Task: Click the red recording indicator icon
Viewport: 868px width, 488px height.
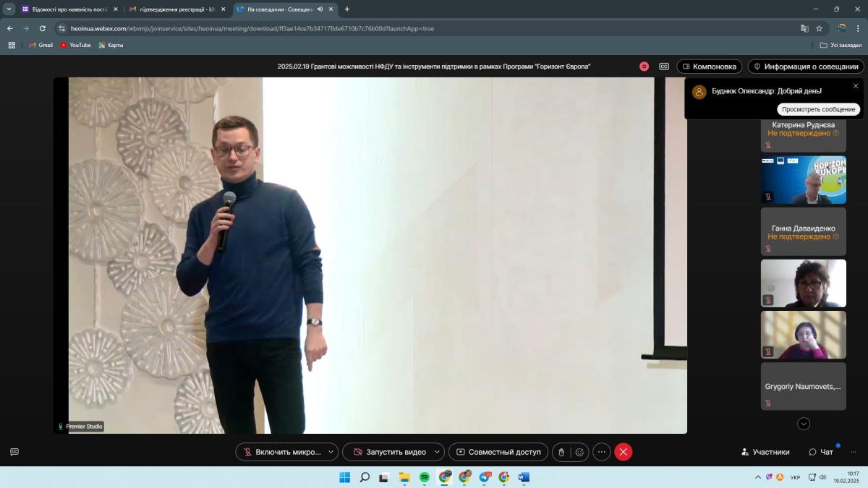Action: (644, 67)
